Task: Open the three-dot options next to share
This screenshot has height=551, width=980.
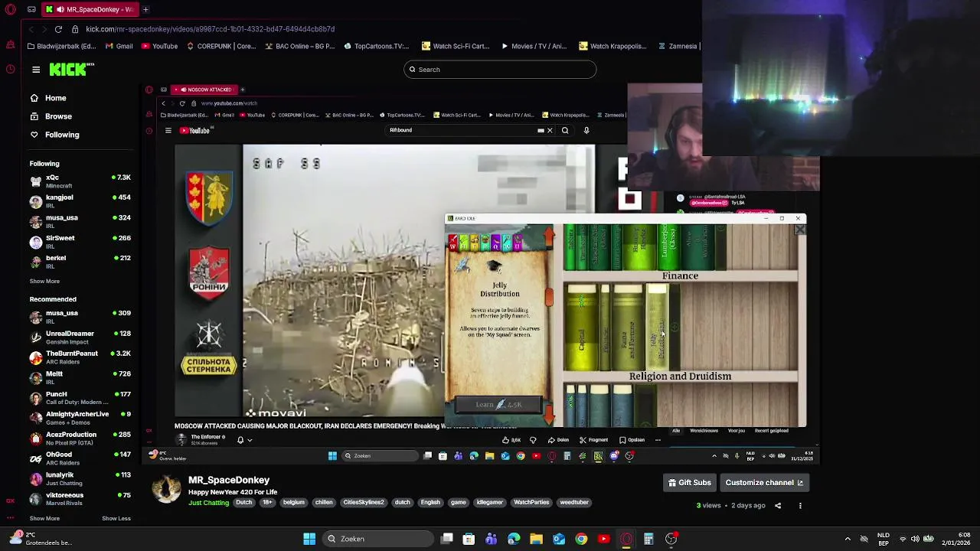Action: (800, 506)
